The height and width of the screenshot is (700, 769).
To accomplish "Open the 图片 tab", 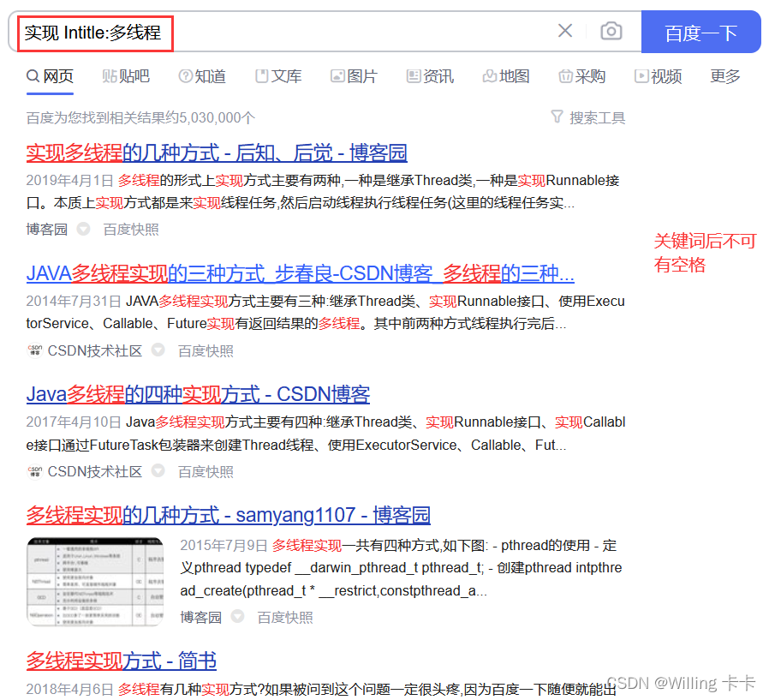I will (x=354, y=76).
